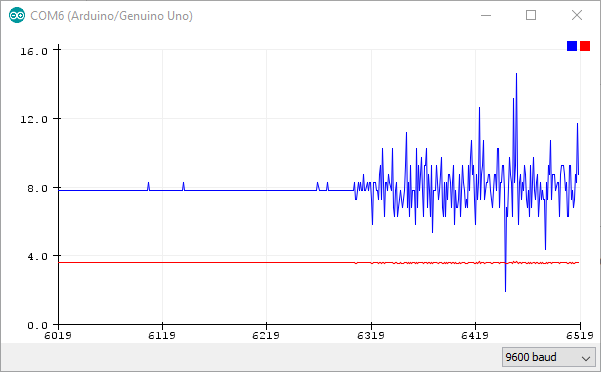This screenshot has height=372, width=601.
Task: Open the 9600 baud rate dropdown
Action: pyautogui.click(x=549, y=357)
